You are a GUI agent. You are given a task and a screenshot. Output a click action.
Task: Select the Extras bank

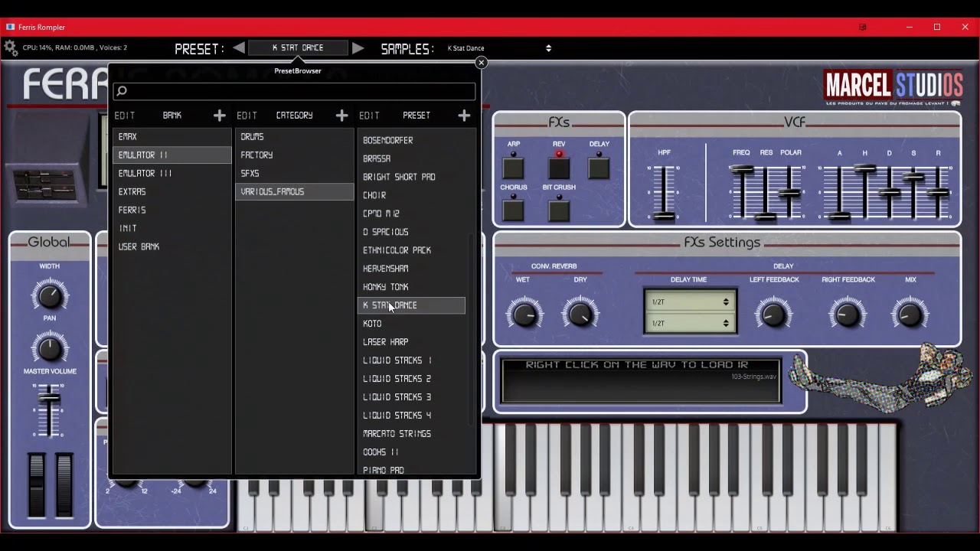pos(172,191)
